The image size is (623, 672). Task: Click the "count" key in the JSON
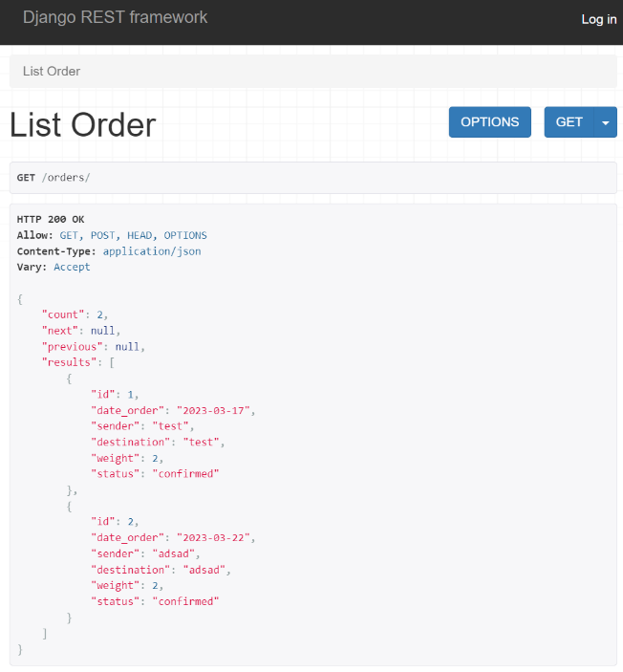pos(62,314)
